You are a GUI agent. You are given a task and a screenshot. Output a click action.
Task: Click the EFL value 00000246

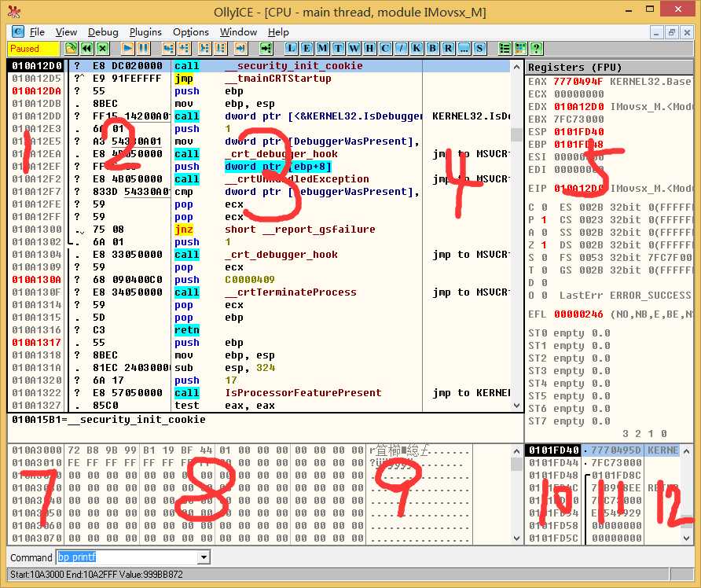click(578, 314)
